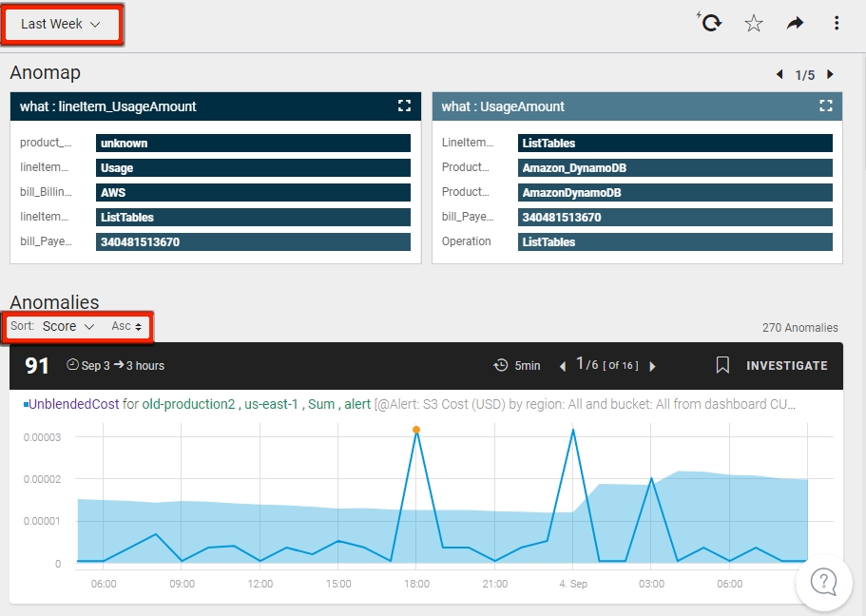The height and width of the screenshot is (616, 866).
Task: Click the UnblendedCost metric name link
Action: click(73, 404)
